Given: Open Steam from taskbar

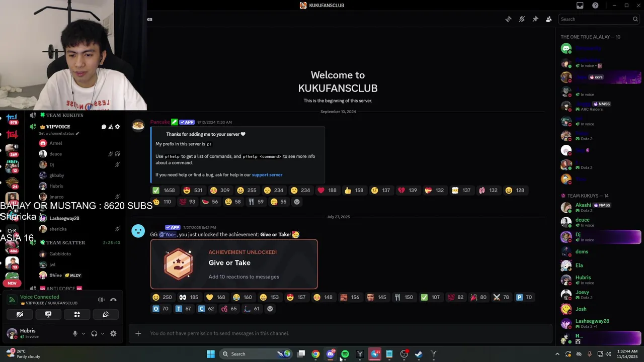Looking at the screenshot, I should (x=419, y=354).
